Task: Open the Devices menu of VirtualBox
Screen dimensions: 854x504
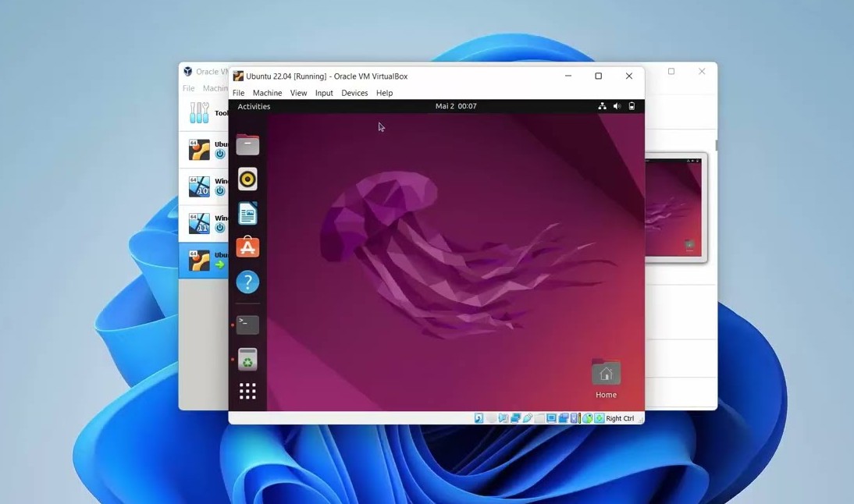Action: [x=354, y=93]
